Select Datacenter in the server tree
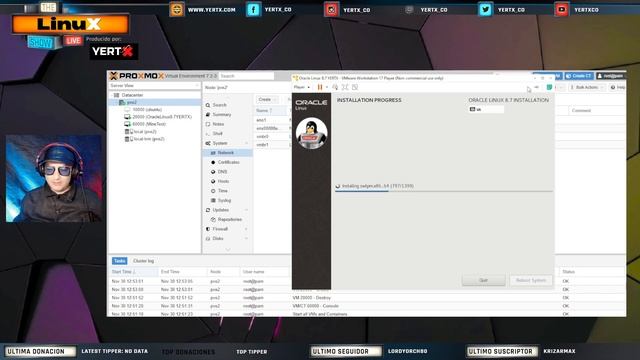This screenshot has height=360, width=640. point(132,95)
